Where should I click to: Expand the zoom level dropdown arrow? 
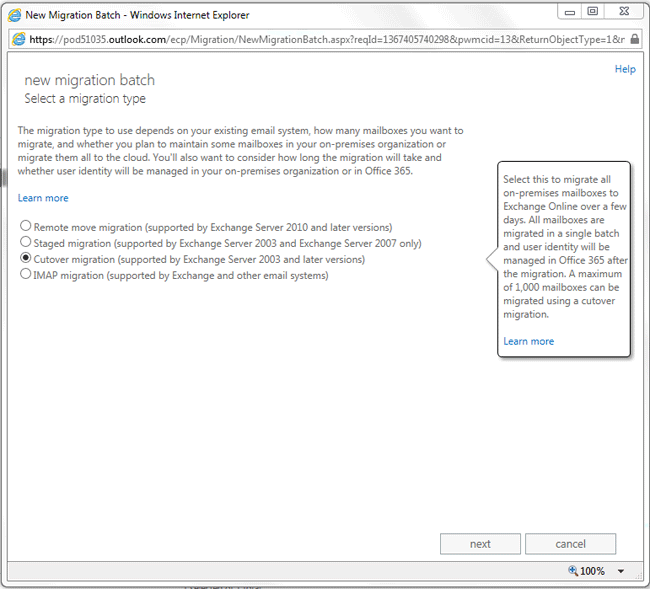point(621,571)
